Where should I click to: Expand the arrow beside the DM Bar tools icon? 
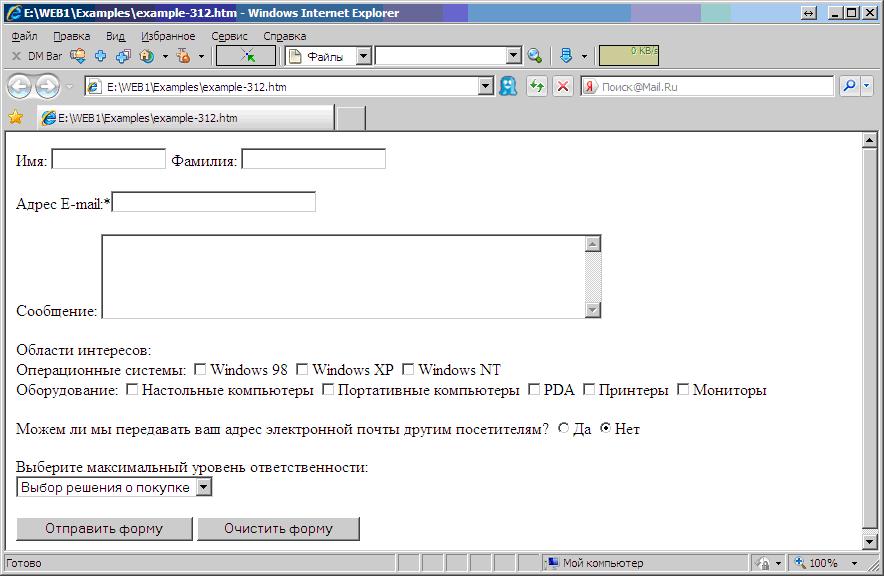[x=201, y=56]
